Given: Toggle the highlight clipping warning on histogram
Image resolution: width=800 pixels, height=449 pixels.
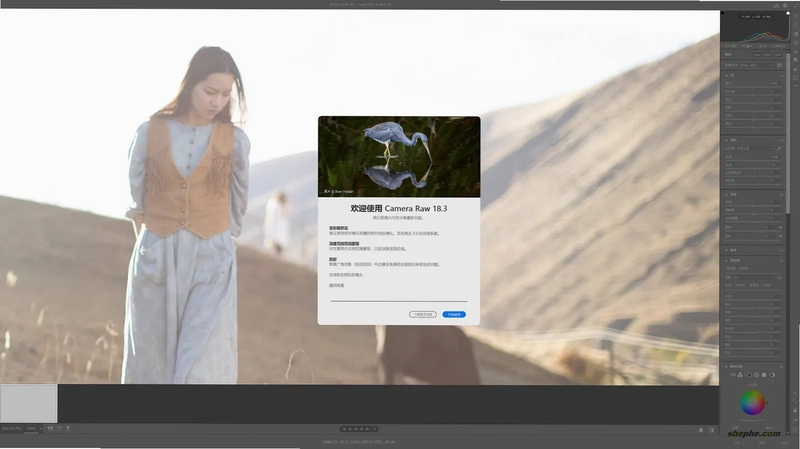Looking at the screenshot, I should 788,13.
